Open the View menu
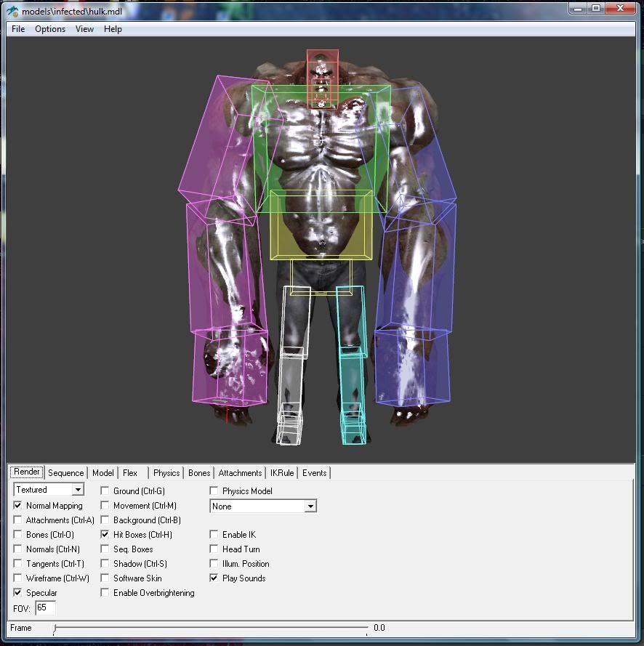 coord(84,29)
